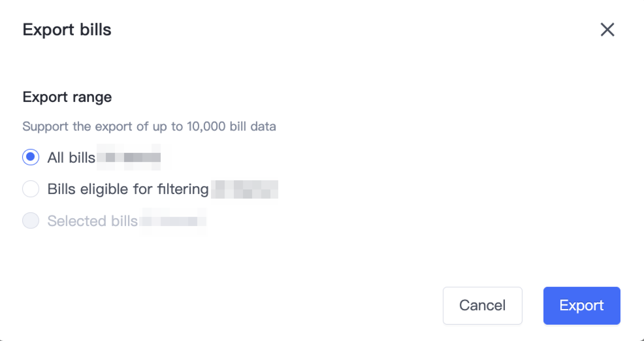
Task: Click the disabled Selected bills radio button
Action: 31,221
